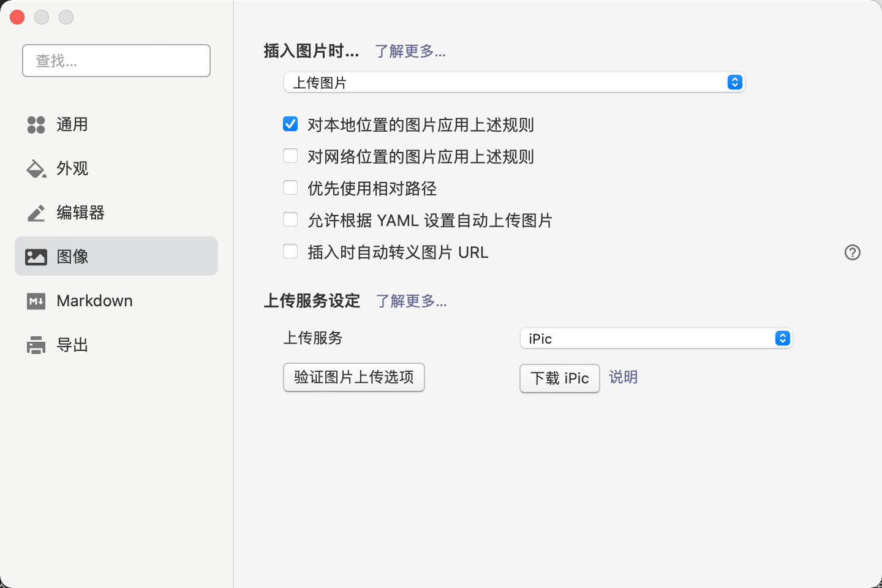The width and height of the screenshot is (882, 588).
Task: Open the 说明 link beside iPic
Action: (x=623, y=377)
